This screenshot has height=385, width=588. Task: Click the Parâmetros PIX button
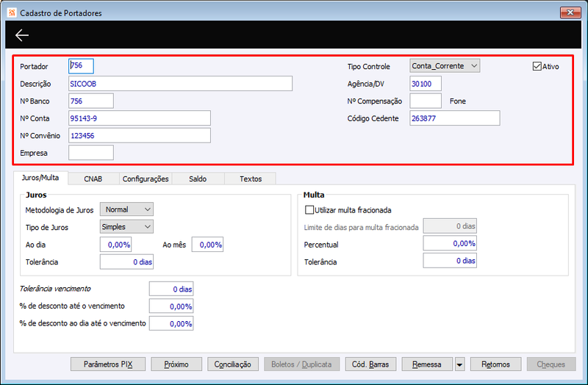point(108,364)
